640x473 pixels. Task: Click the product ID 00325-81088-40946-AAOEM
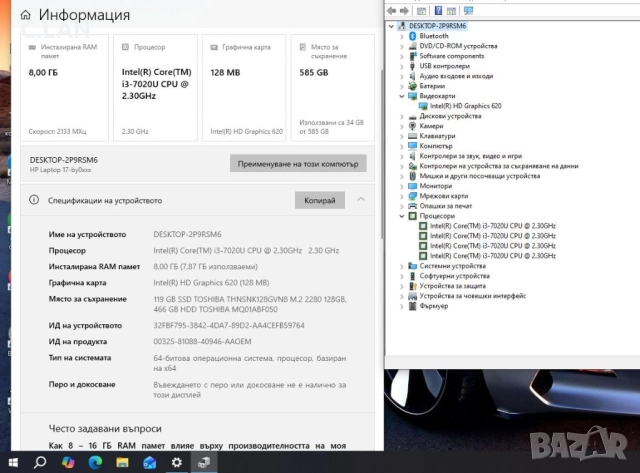click(202, 342)
